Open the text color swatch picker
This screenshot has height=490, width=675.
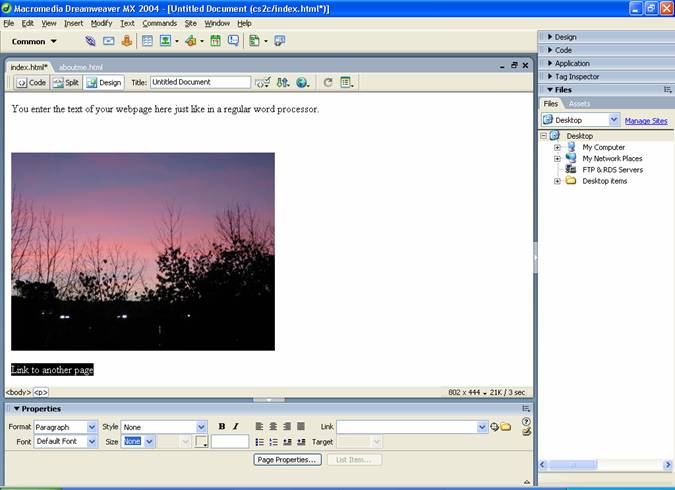(x=201, y=442)
